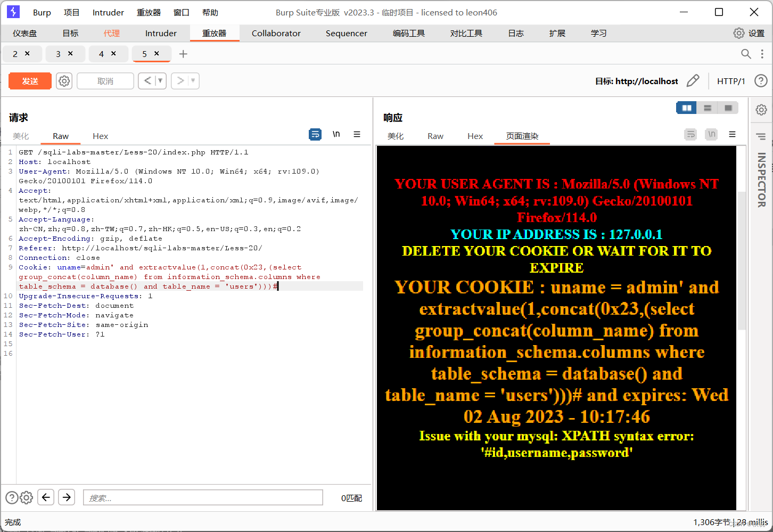Open the three-dot tab options menu
The height and width of the screenshot is (532, 773).
point(762,54)
